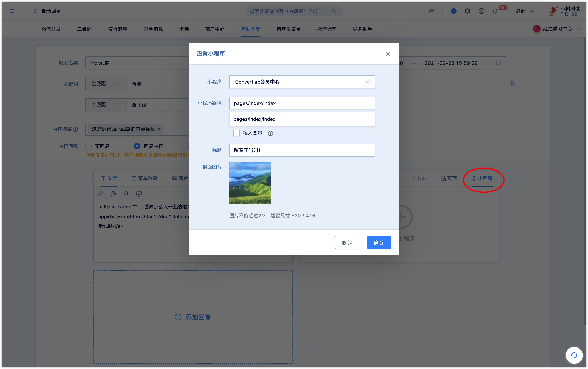This screenshot has height=369, width=588.
Task: Click the help icon next to 插入变量
Action: tap(270, 133)
